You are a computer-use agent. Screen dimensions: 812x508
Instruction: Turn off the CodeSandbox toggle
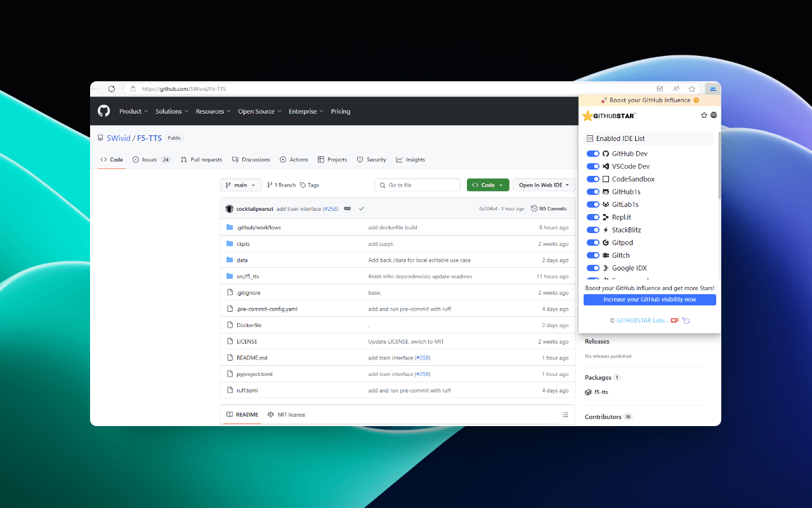[x=593, y=179]
